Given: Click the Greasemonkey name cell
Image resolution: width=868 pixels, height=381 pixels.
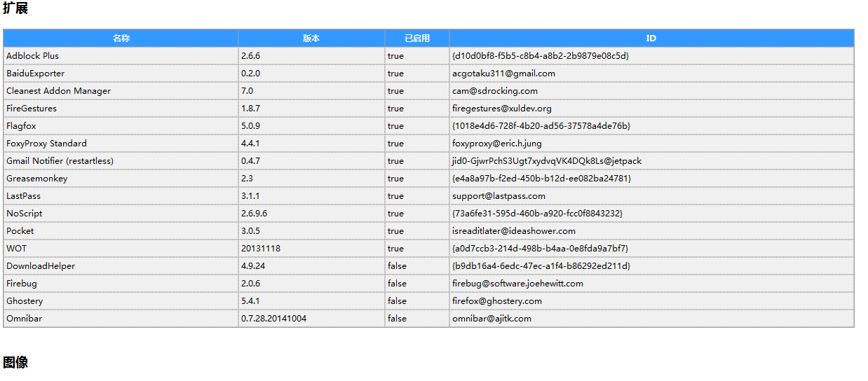Looking at the screenshot, I should [121, 179].
